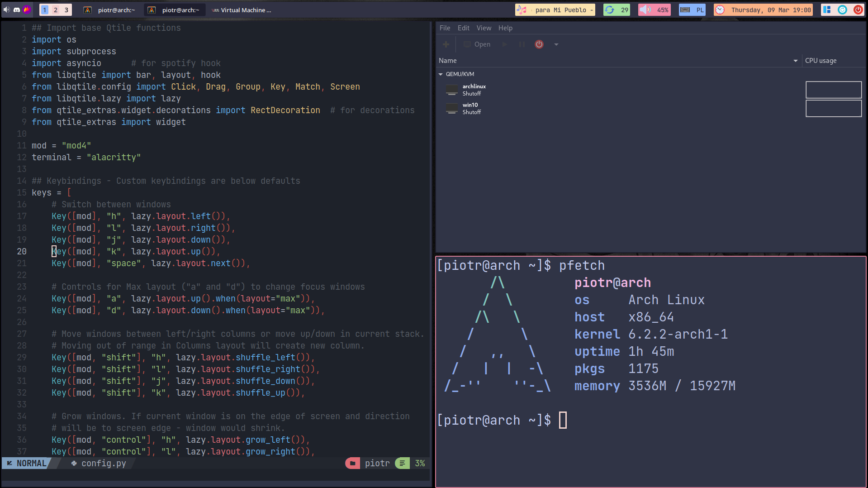
Task: Click the config.py filename in statusline
Action: click(x=104, y=463)
